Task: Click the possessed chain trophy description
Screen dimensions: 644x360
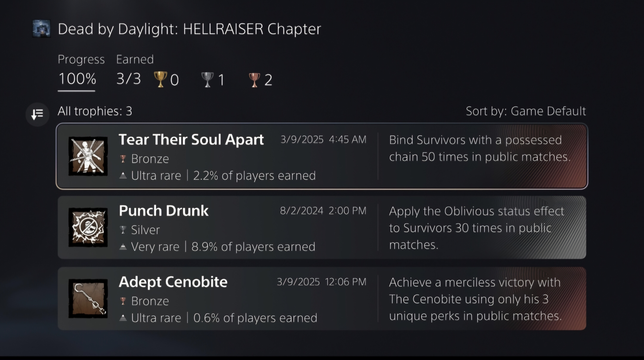Action: pyautogui.click(x=480, y=149)
